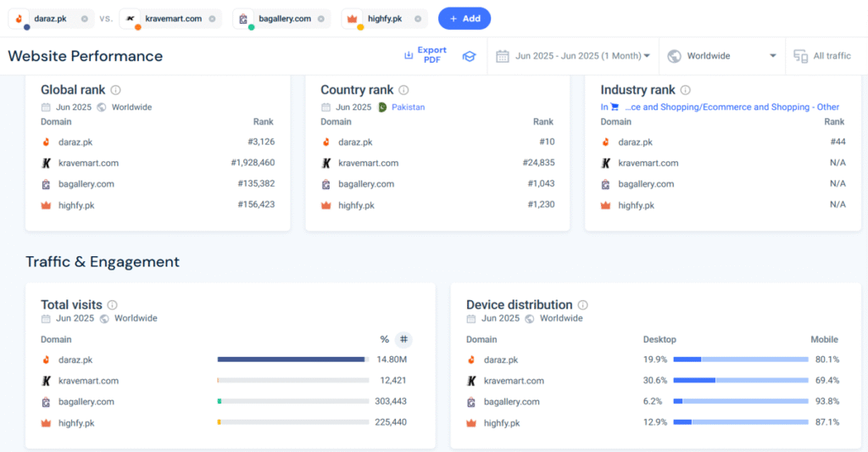
Task: Remove highfy.pk using its x icon
Action: click(x=419, y=19)
